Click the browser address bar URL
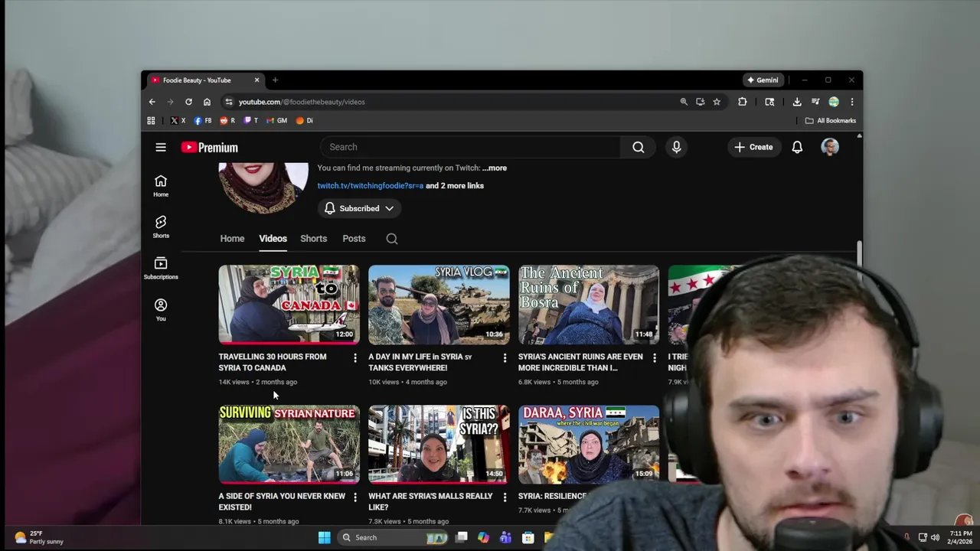This screenshot has width=980, height=551. click(302, 102)
